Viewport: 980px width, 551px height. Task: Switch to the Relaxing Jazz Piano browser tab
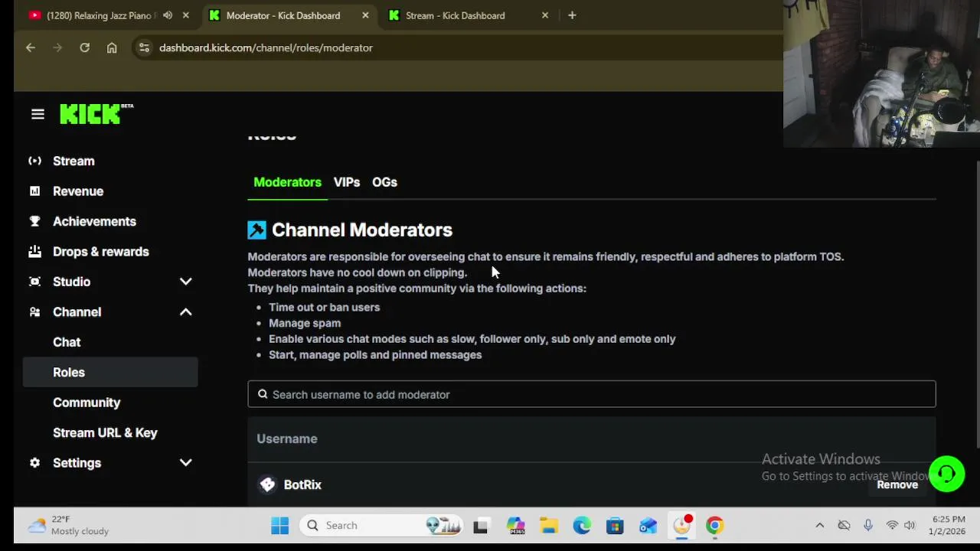(100, 15)
